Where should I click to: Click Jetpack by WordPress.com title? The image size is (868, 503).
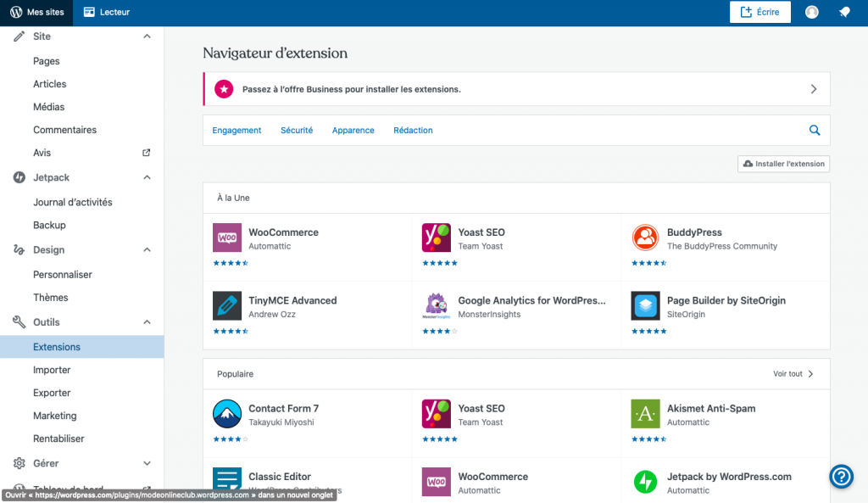729,477
